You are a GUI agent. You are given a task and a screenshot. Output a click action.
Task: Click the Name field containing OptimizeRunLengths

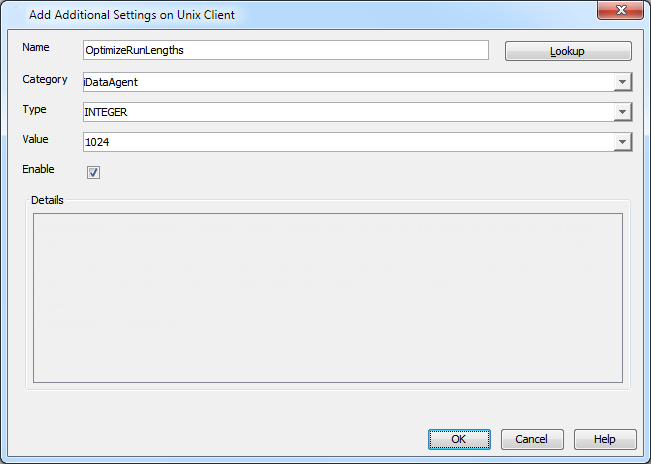pos(285,51)
